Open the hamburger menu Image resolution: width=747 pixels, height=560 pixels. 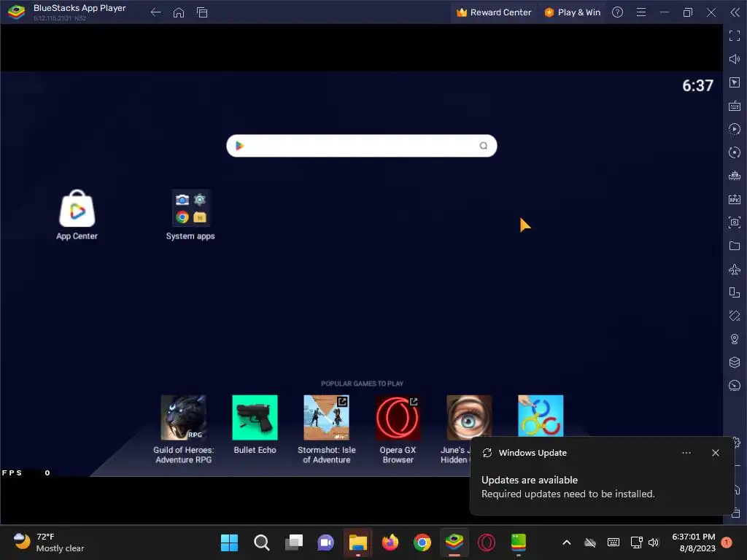[641, 12]
